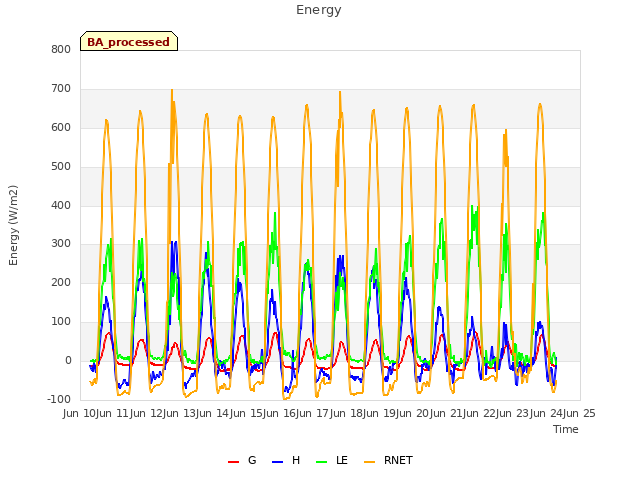Click the blue H legend swatch

click(x=277, y=462)
